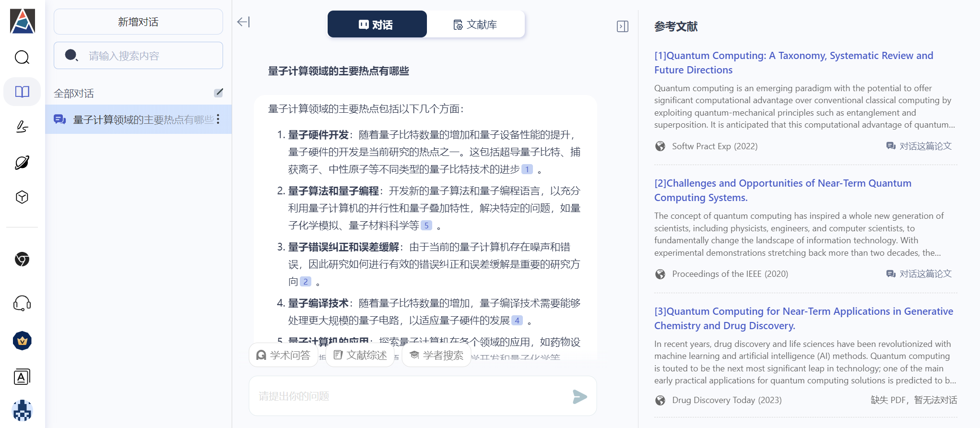Screen dimensions: 980x428
Task: Click the magnifier search icon in left sidebar
Action: [22, 57]
